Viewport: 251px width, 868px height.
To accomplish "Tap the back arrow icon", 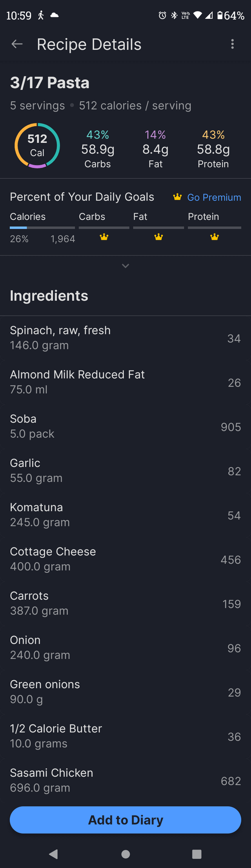I will tap(17, 44).
